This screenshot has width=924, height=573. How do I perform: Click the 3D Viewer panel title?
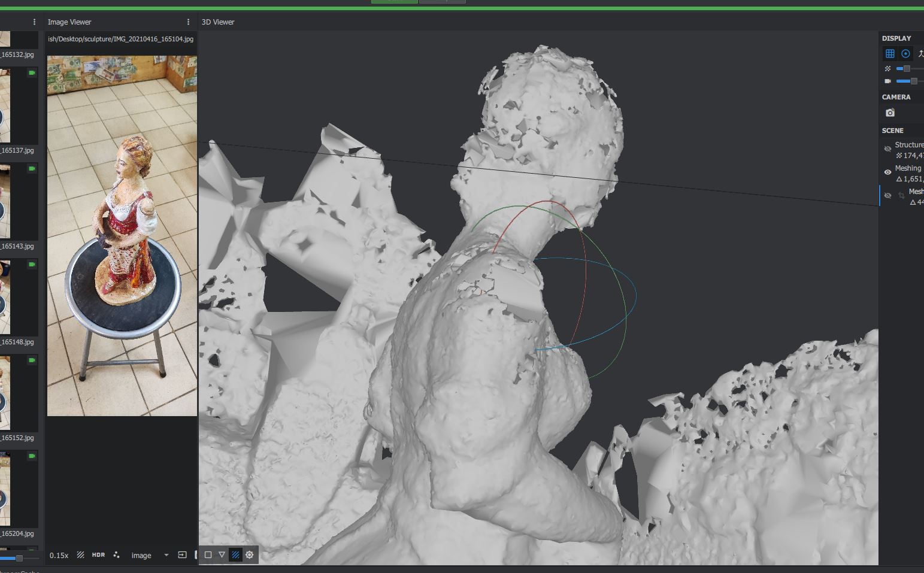pos(218,22)
